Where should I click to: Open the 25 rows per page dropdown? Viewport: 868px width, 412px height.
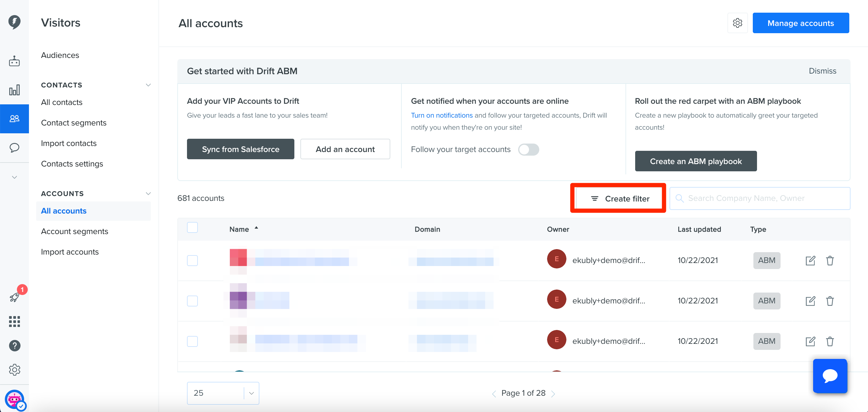click(223, 393)
